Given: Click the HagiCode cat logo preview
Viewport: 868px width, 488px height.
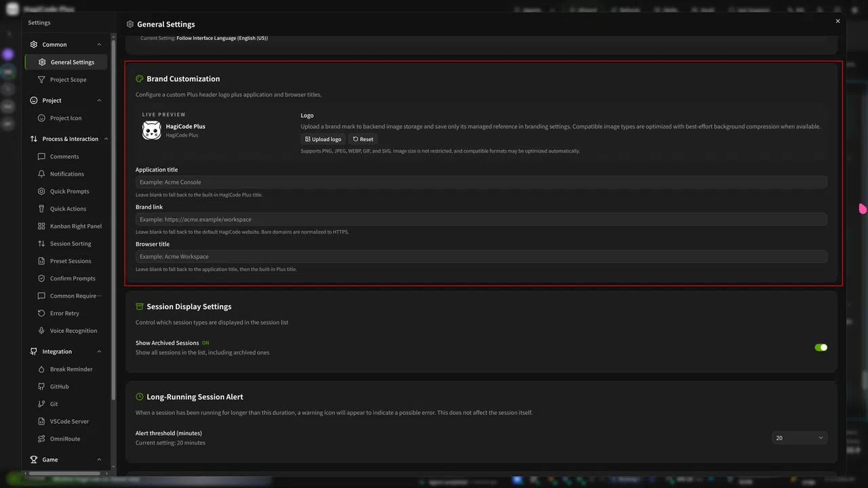Looking at the screenshot, I should click(151, 130).
